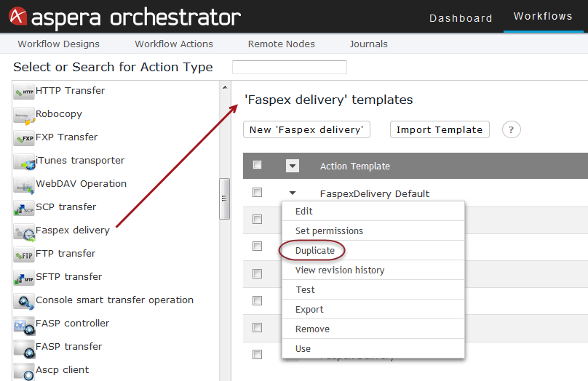
Task: Tick the FaspexDelivery Default checkbox
Action: pyautogui.click(x=258, y=193)
